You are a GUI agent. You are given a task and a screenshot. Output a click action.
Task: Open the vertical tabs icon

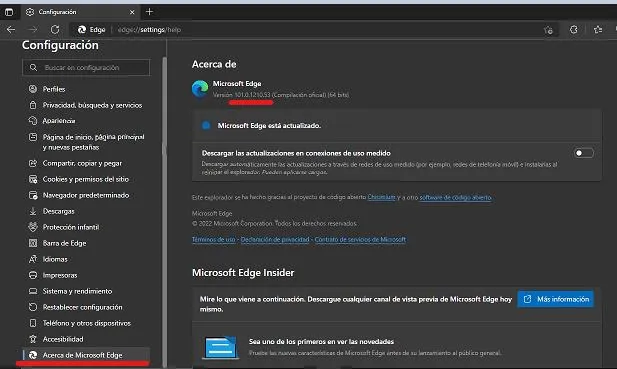pos(9,12)
